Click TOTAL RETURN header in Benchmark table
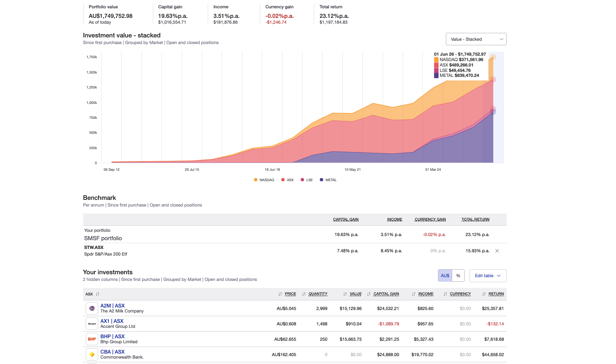616x364 pixels. (475, 219)
